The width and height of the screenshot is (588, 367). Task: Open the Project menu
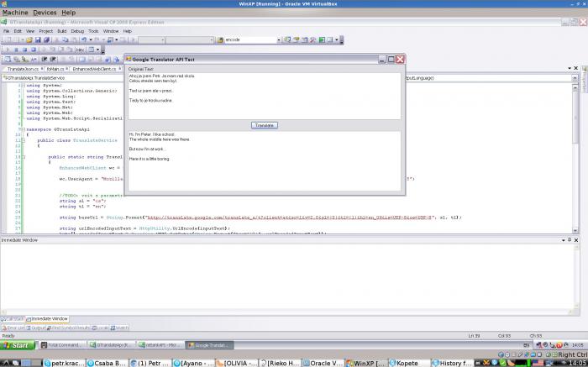45,31
